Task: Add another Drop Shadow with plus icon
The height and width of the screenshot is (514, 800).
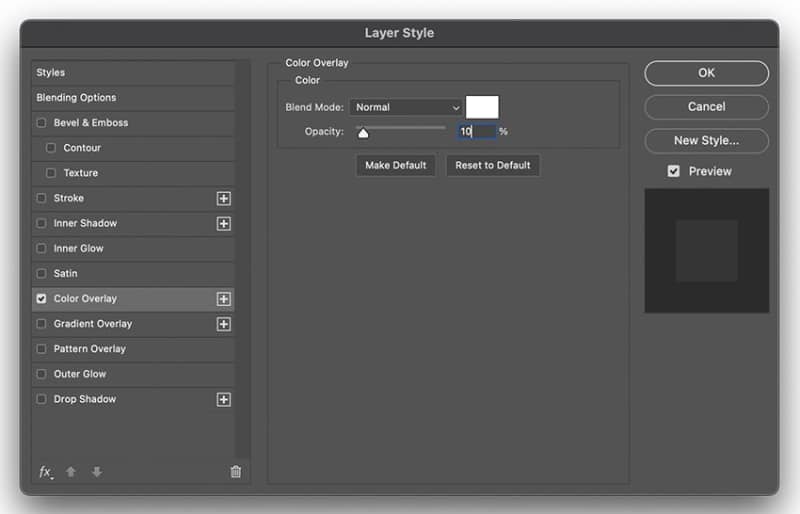Action: click(x=223, y=400)
